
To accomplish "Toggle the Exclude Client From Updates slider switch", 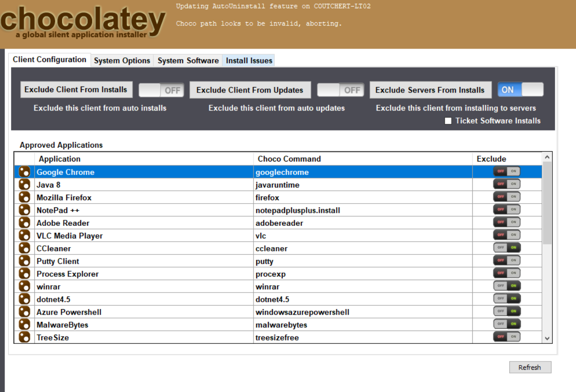I will click(x=341, y=90).
